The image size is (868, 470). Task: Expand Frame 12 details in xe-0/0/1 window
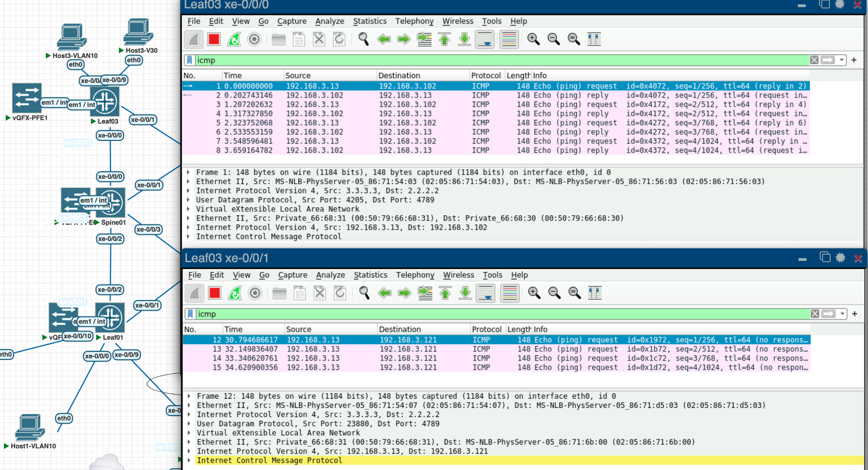tap(189, 396)
